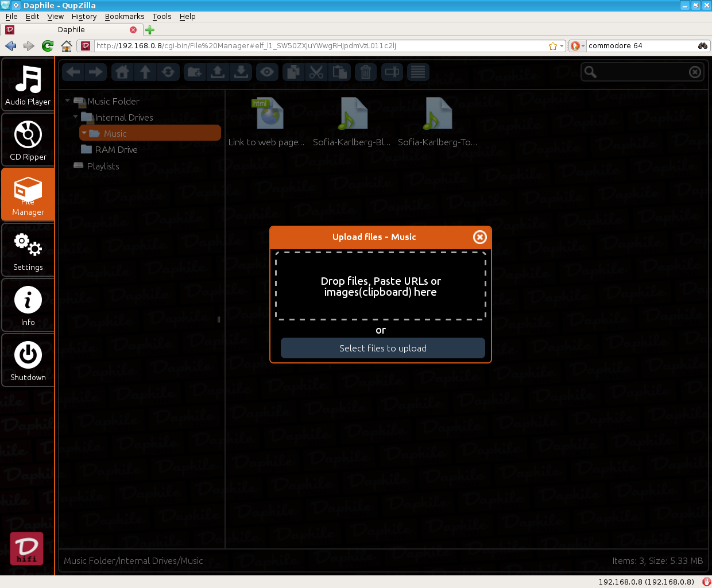The height and width of the screenshot is (588, 712).
Task: Select Link to web page file
Action: point(267,122)
